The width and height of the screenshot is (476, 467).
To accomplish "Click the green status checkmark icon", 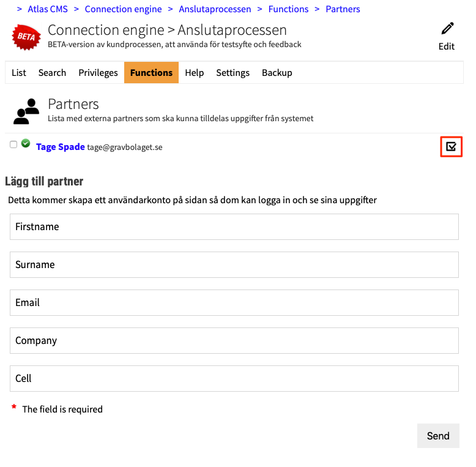I will click(26, 143).
